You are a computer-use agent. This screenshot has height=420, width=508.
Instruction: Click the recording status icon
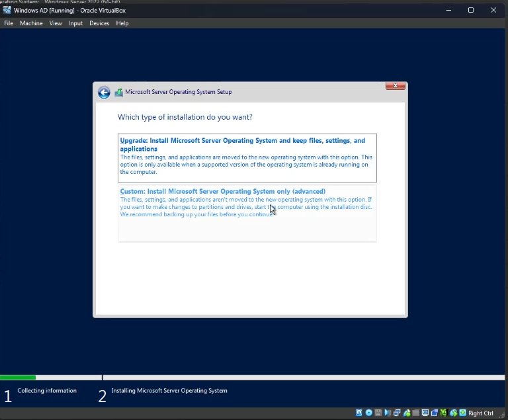435,413
